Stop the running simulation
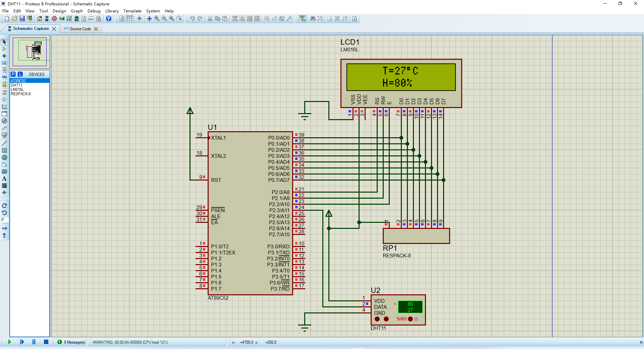This screenshot has width=644, height=349. click(46, 342)
